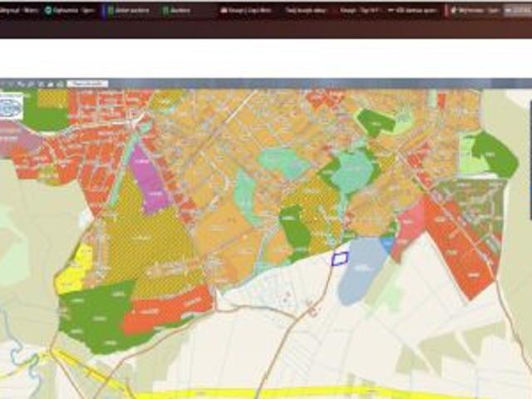Select the blue-outlined parcel on the map
The image size is (532, 399).
tap(339, 259)
